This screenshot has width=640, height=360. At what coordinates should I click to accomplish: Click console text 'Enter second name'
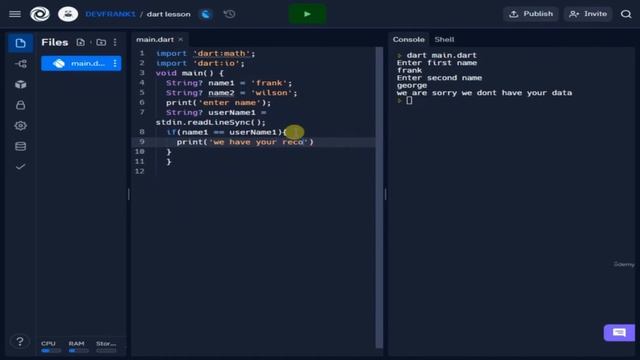coord(439,78)
